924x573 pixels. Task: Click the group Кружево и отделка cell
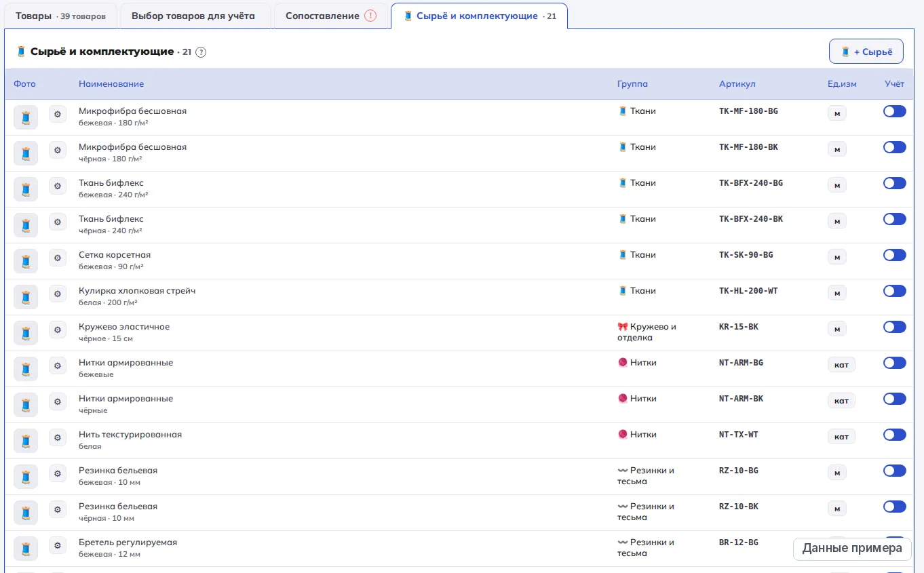(x=647, y=332)
